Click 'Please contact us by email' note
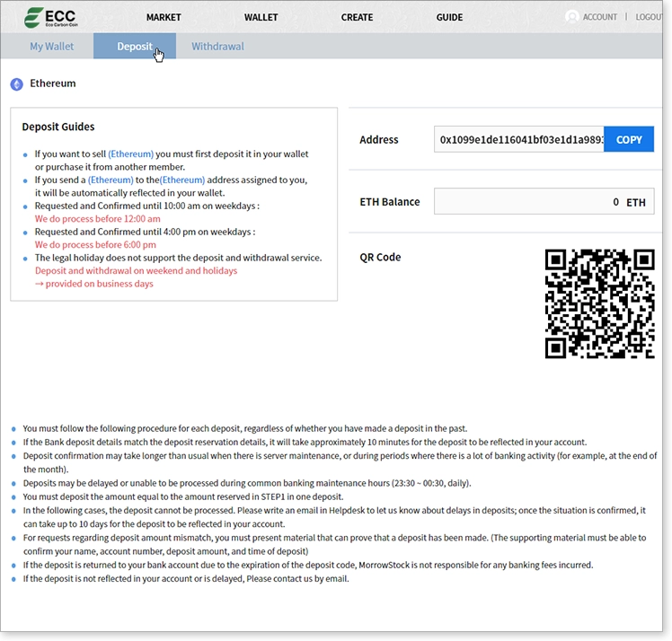Screen dimensions: 672x641 click(x=186, y=579)
